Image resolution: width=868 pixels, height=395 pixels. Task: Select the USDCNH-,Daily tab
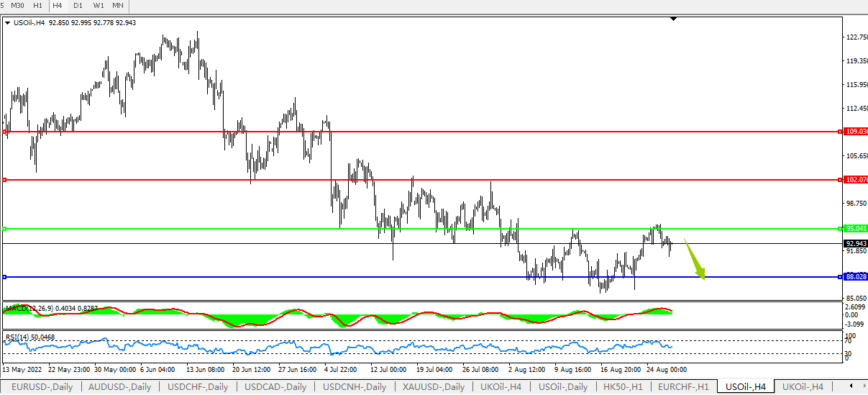(x=352, y=387)
